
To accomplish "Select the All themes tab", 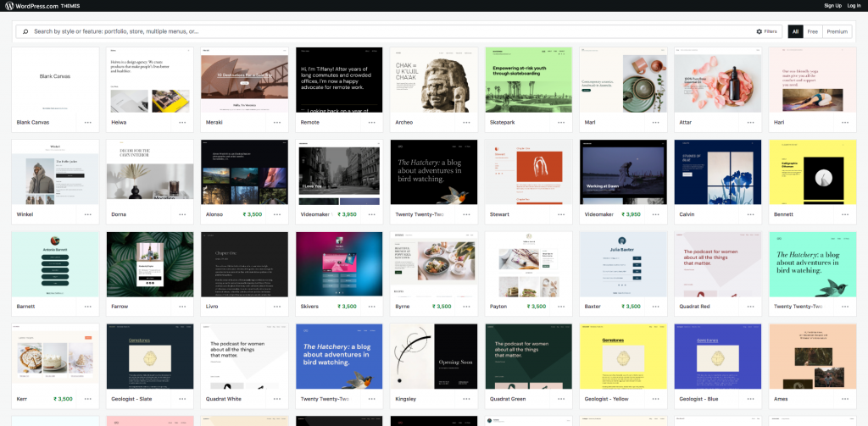I will [795, 31].
